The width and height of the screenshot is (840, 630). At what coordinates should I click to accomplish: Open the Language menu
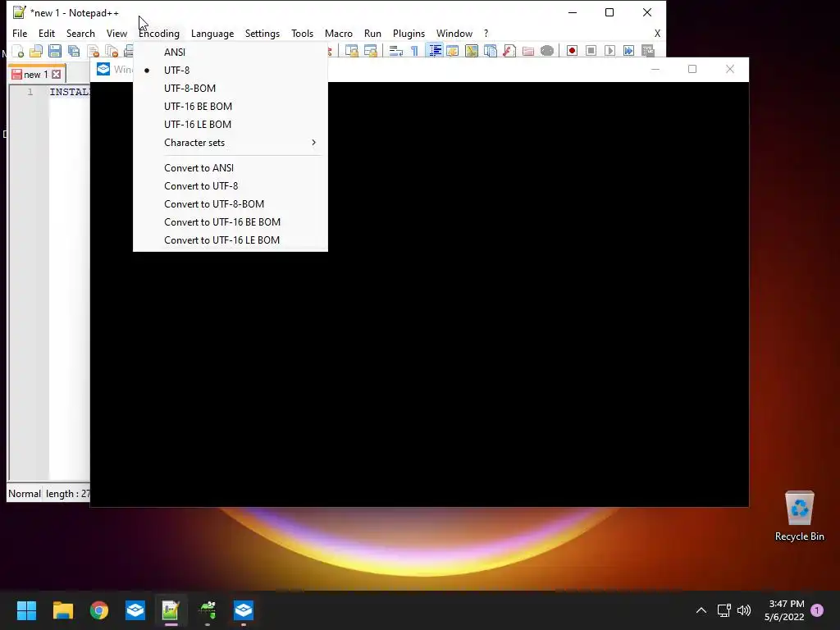coord(212,33)
